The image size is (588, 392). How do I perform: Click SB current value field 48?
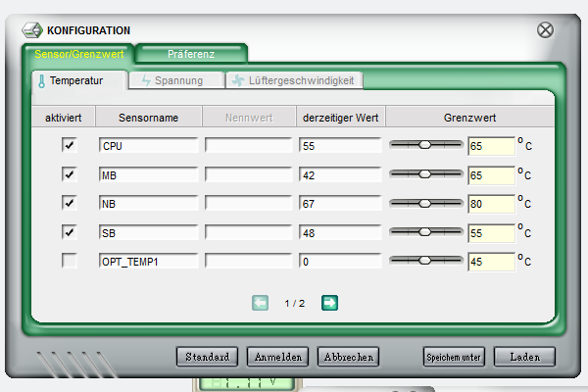(340, 232)
